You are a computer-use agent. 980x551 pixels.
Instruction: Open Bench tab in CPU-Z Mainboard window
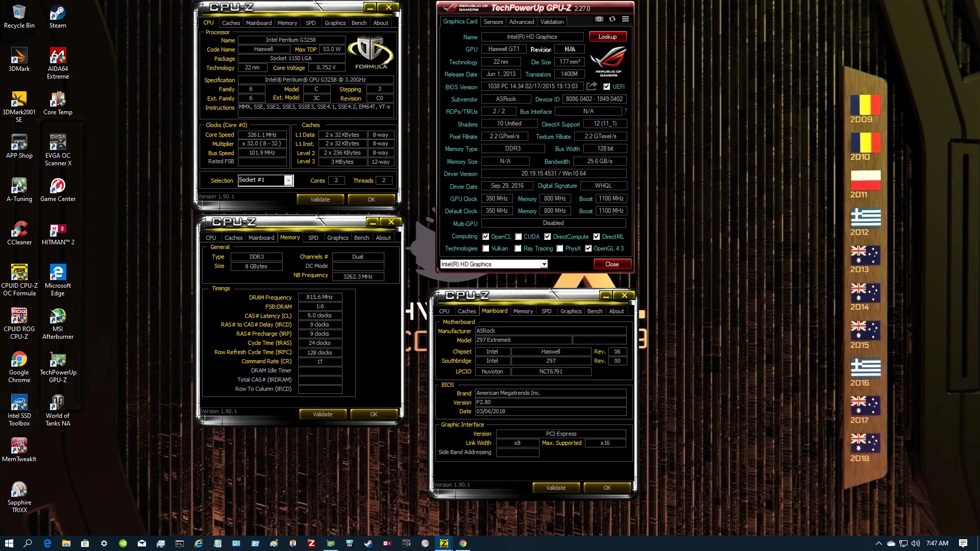coord(595,311)
